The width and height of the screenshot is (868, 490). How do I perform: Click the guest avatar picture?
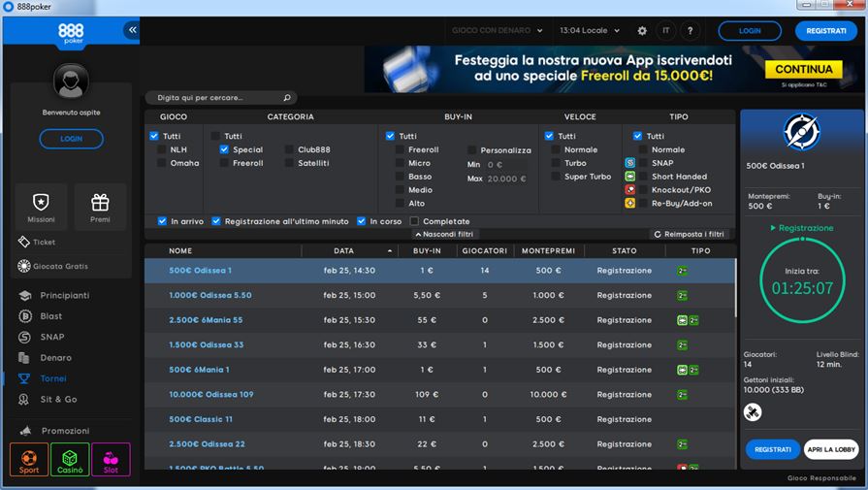point(71,81)
